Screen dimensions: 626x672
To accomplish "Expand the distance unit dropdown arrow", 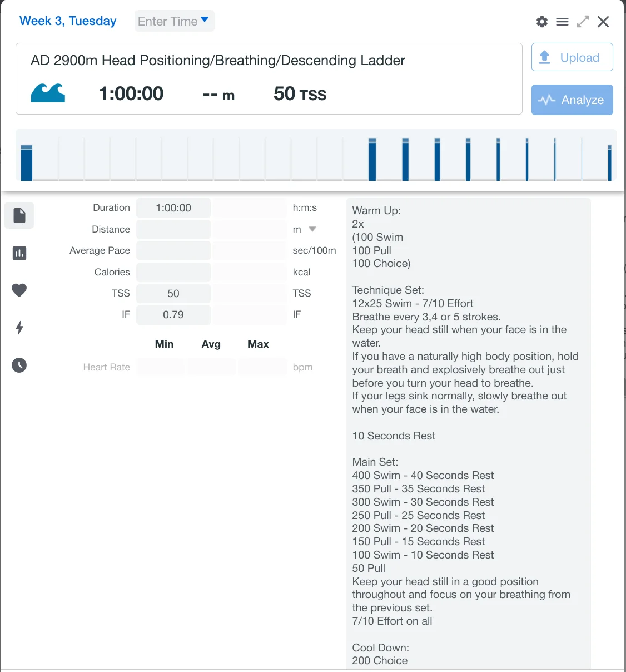I will (x=312, y=229).
